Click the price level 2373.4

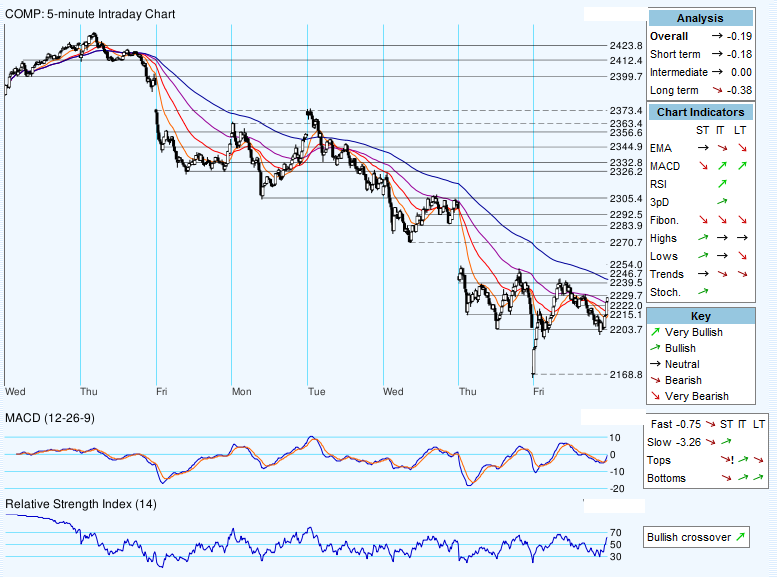coord(626,111)
